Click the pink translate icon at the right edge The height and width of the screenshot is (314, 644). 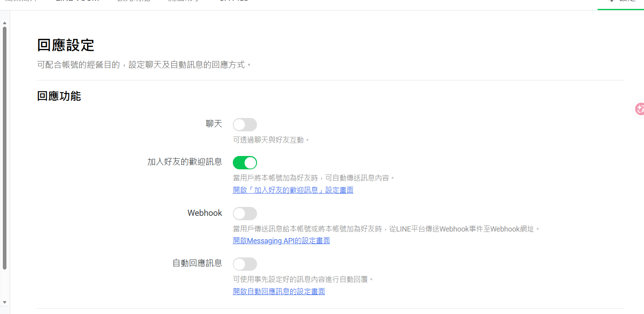coord(640,109)
